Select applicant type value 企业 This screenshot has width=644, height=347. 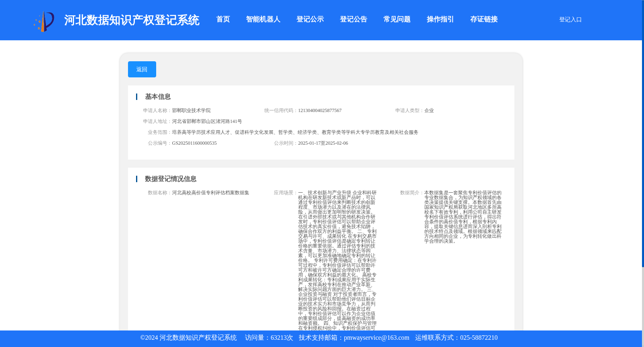click(x=429, y=110)
